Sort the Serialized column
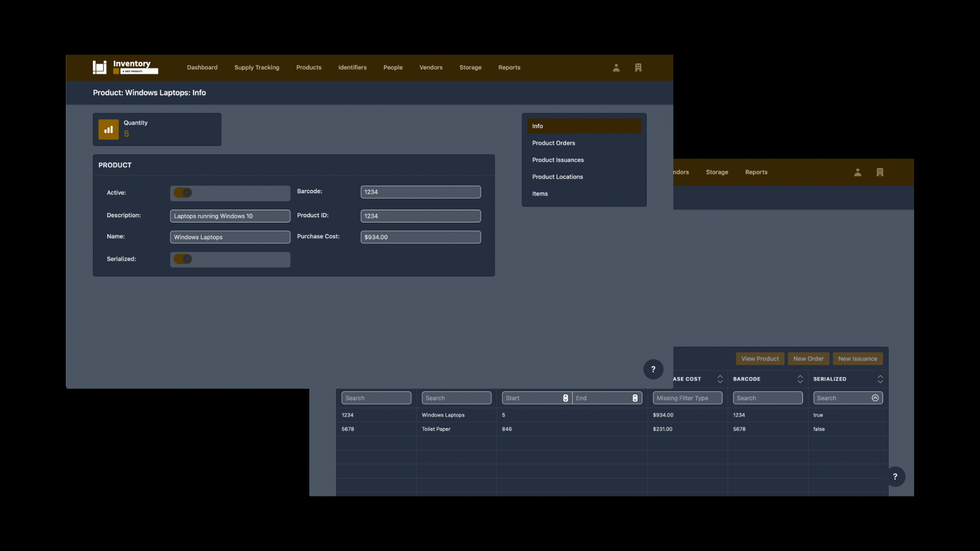The image size is (980, 551). [880, 379]
